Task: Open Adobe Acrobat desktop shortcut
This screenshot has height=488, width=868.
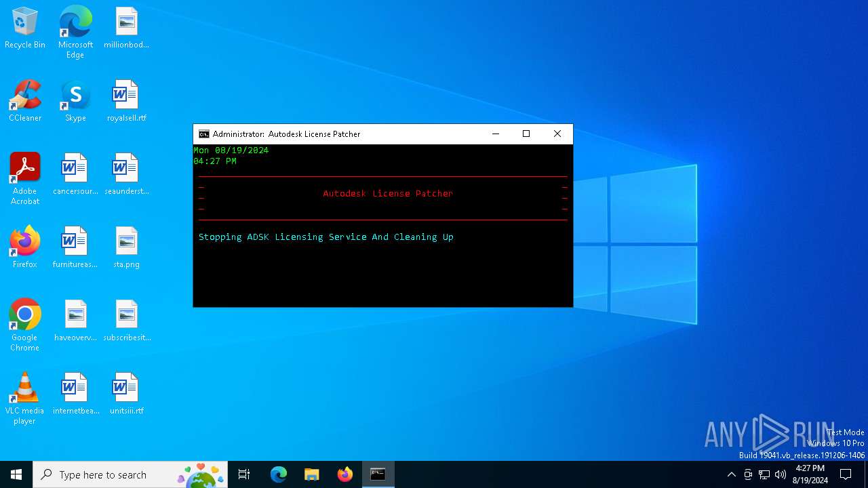Action: (25, 179)
